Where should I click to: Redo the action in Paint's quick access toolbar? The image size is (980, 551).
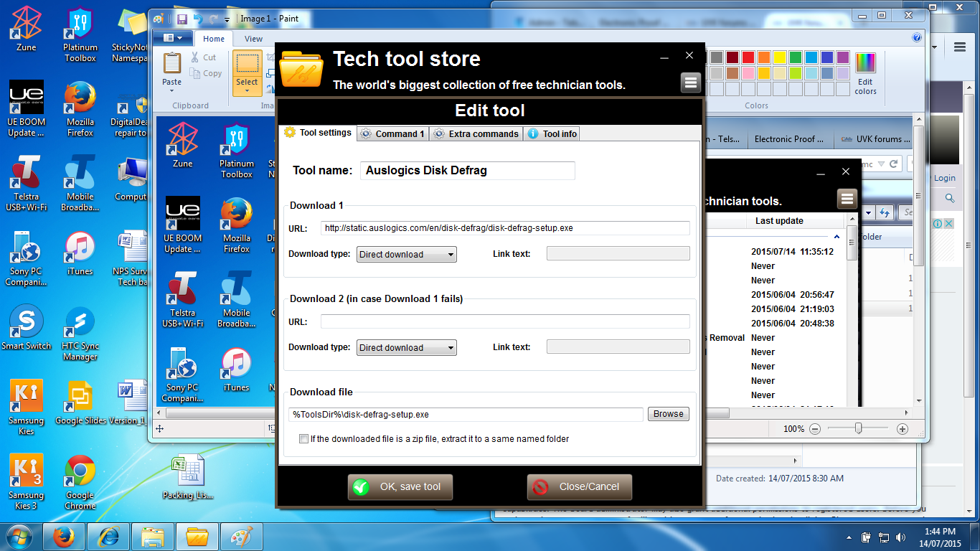coord(215,19)
